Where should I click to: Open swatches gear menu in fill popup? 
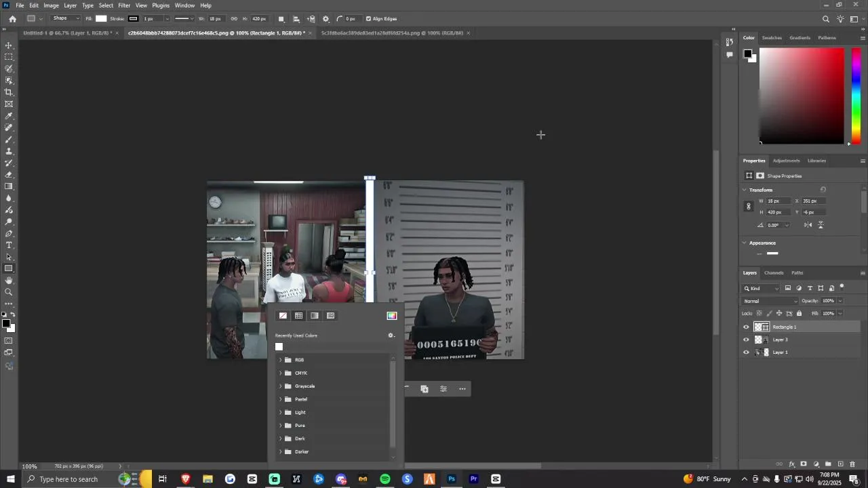391,335
